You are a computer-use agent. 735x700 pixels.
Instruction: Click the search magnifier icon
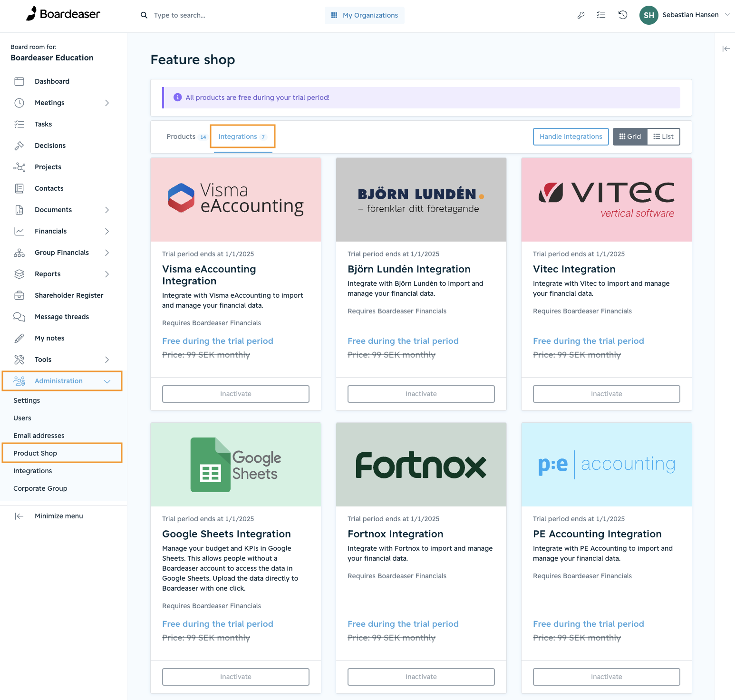click(144, 15)
